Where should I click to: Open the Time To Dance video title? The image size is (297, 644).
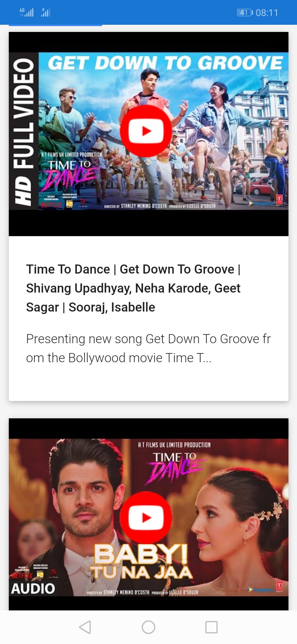(x=133, y=288)
